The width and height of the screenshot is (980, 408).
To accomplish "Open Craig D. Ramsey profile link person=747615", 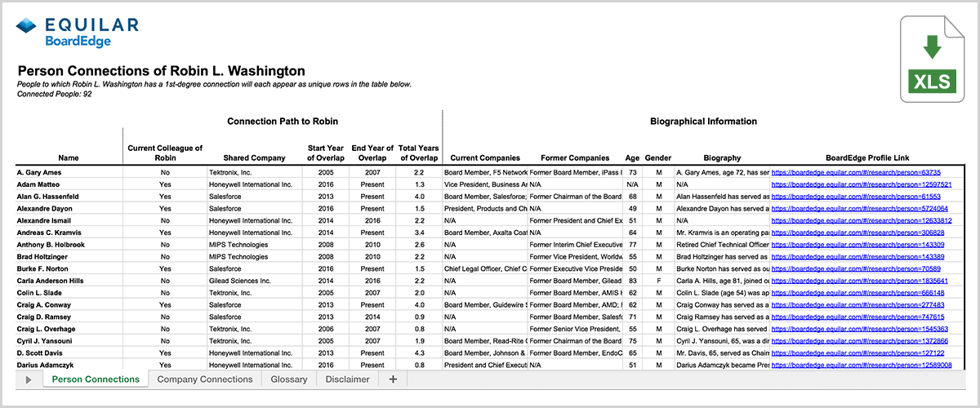I will coord(858,317).
